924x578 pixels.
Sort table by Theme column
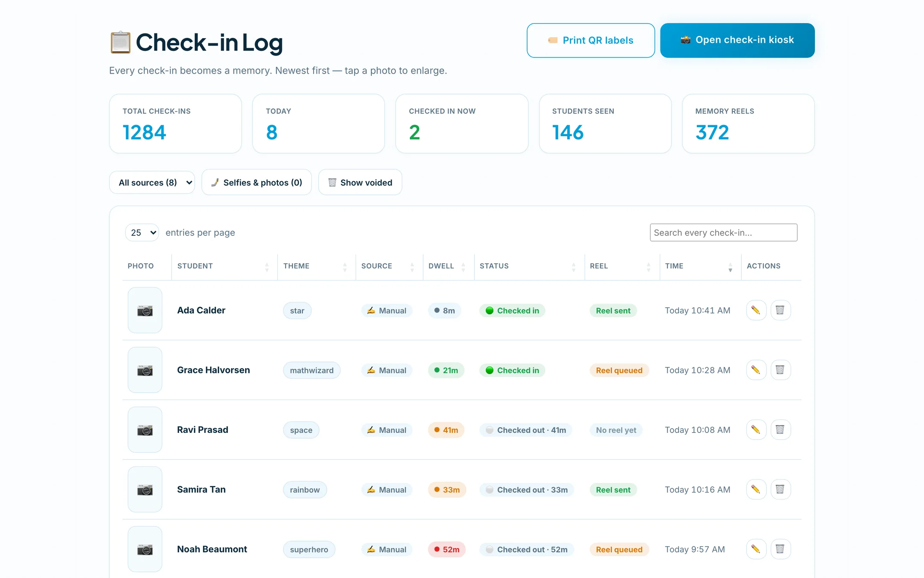316,266
